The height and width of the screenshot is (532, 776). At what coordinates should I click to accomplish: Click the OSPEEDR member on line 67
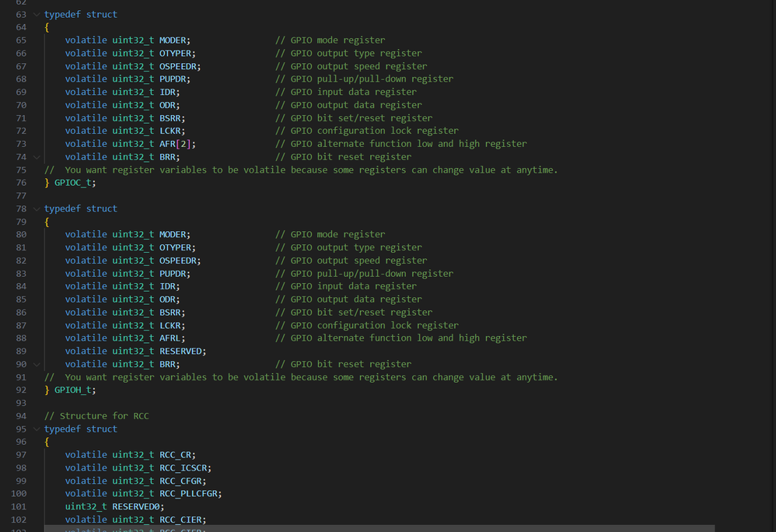click(x=177, y=66)
